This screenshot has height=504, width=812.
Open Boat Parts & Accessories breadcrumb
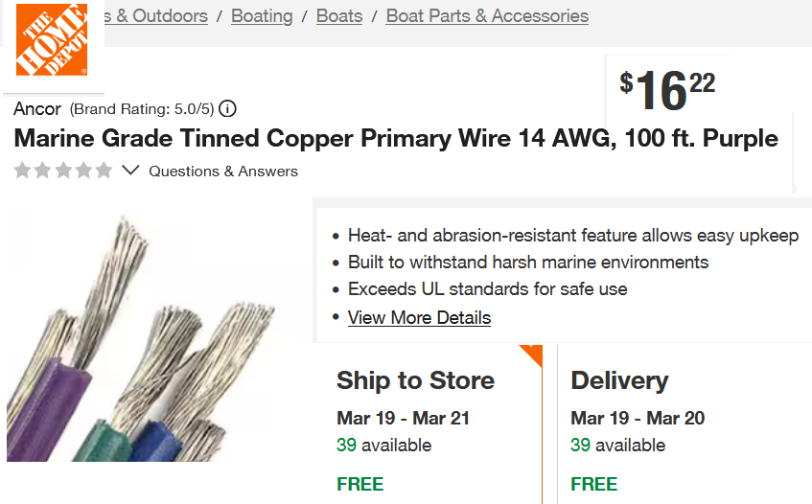point(487,16)
